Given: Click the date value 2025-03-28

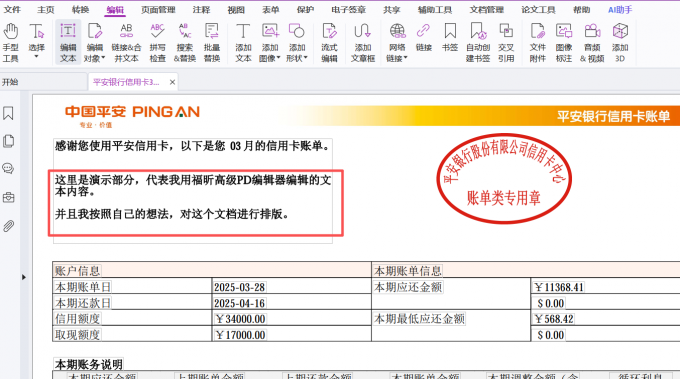Looking at the screenshot, I should tap(239, 287).
